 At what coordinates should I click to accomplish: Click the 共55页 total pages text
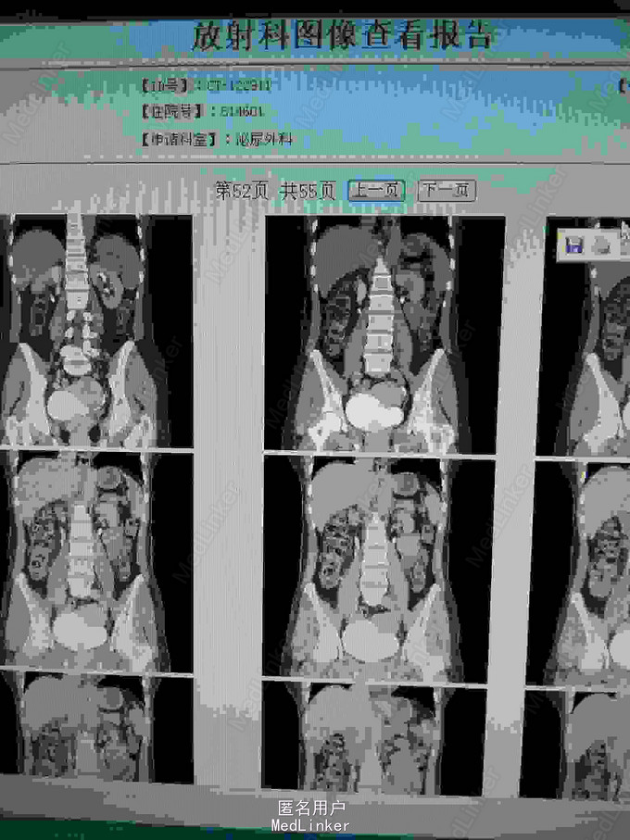pos(308,191)
